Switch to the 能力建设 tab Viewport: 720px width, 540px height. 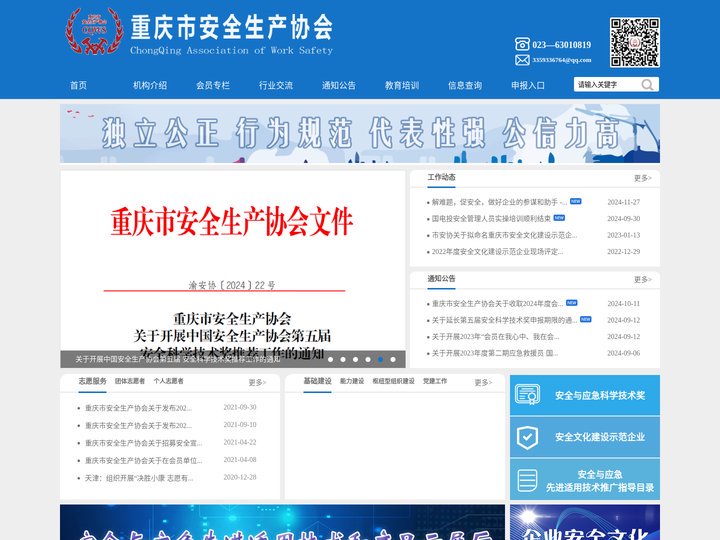point(352,381)
